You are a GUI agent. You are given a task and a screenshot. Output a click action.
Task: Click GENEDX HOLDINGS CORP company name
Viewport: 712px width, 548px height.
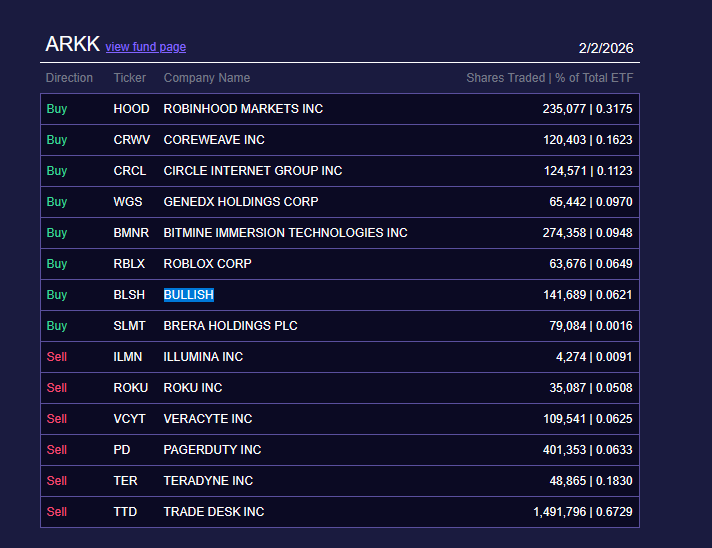tap(241, 202)
